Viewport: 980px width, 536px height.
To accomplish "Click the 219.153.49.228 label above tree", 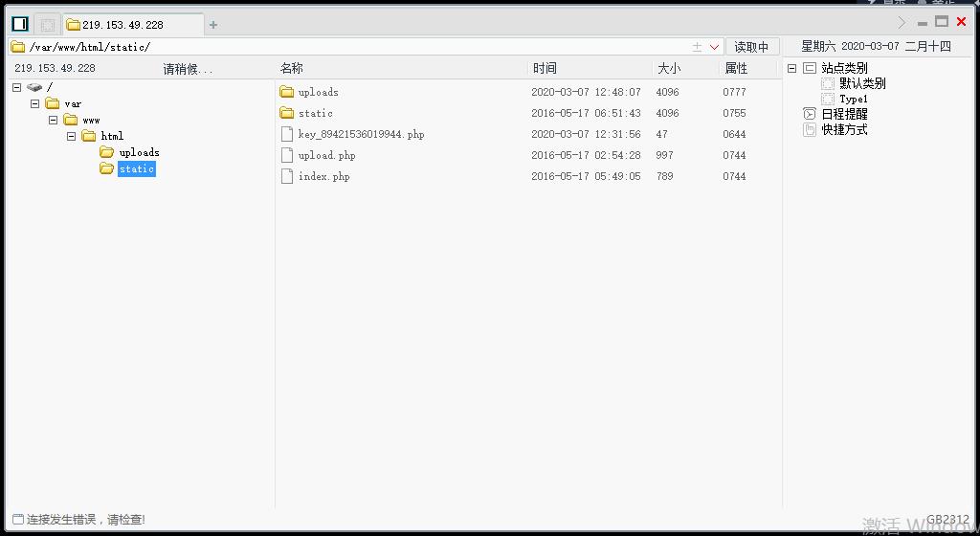I will pyautogui.click(x=55, y=68).
